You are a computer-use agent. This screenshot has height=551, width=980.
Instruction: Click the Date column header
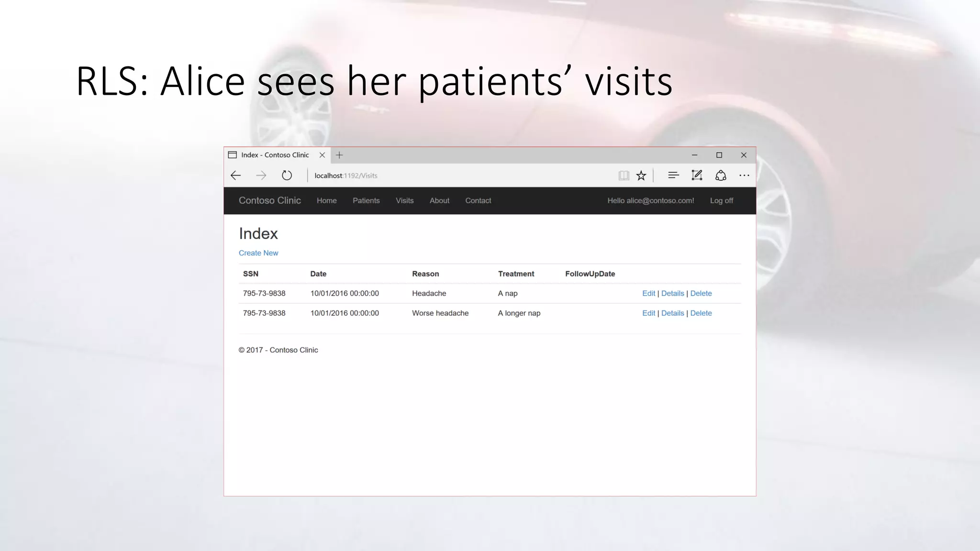(318, 274)
